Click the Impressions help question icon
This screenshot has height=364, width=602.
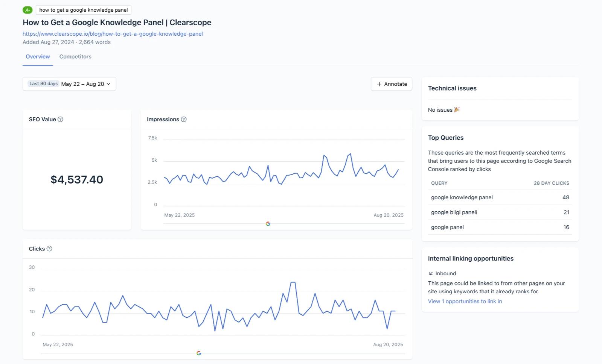click(x=184, y=119)
